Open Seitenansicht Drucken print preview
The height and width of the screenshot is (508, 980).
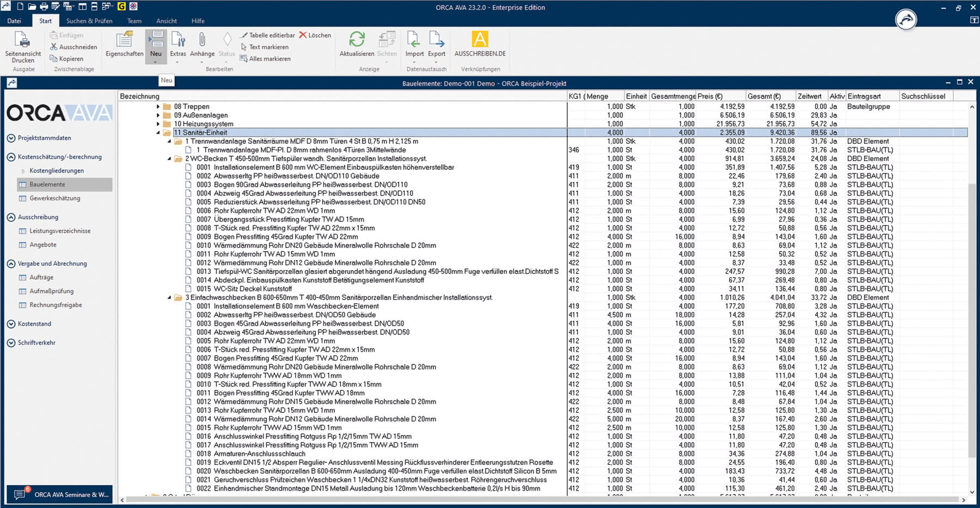(23, 47)
